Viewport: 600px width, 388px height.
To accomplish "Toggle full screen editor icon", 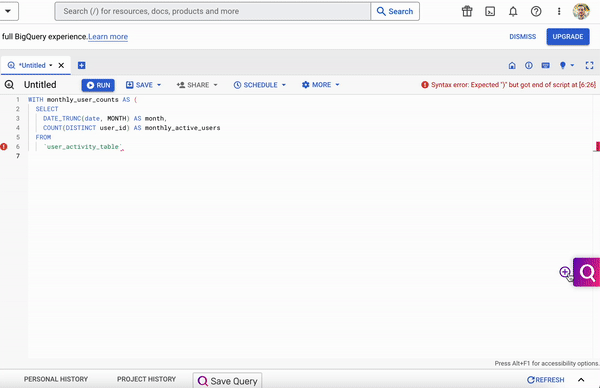I will [x=589, y=65].
